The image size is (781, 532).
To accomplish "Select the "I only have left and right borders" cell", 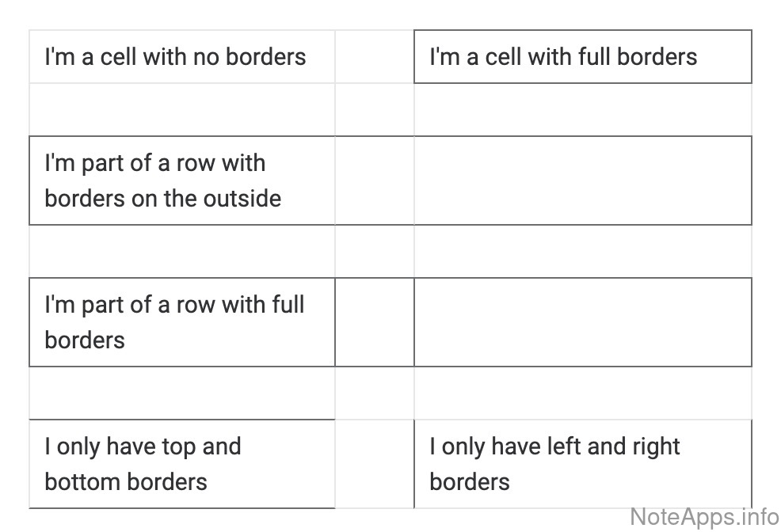I will pyautogui.click(x=582, y=464).
